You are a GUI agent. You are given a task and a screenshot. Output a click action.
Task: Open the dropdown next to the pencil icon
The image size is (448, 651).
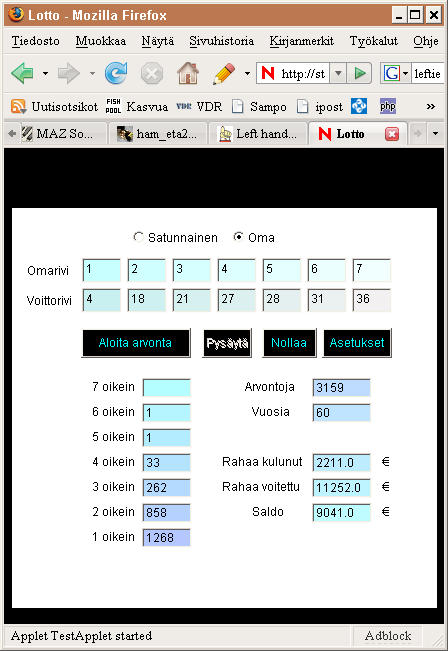[x=247, y=74]
